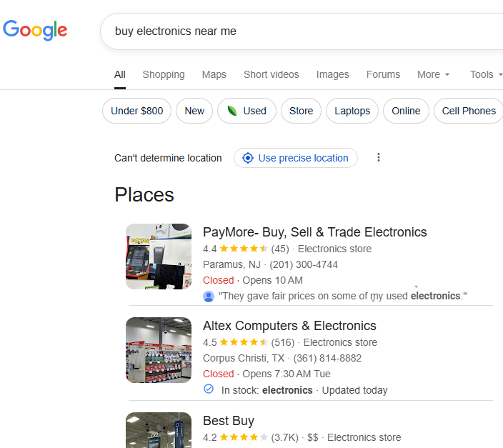This screenshot has height=448, width=503.
Task: Enable the Cell Phones filter chip
Action: [469, 111]
